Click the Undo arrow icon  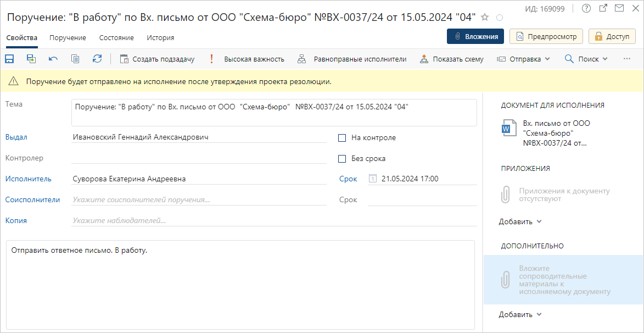53,59
